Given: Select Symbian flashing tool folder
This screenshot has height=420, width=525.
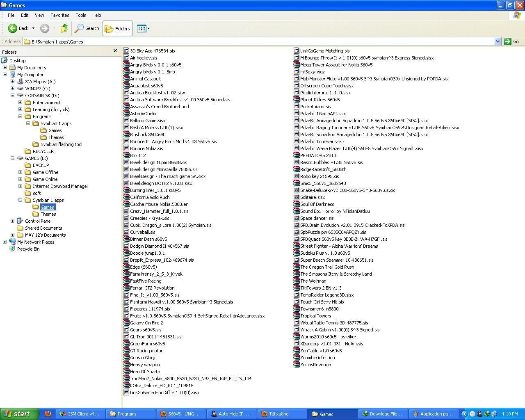Looking at the screenshot, I should pyautogui.click(x=61, y=144).
